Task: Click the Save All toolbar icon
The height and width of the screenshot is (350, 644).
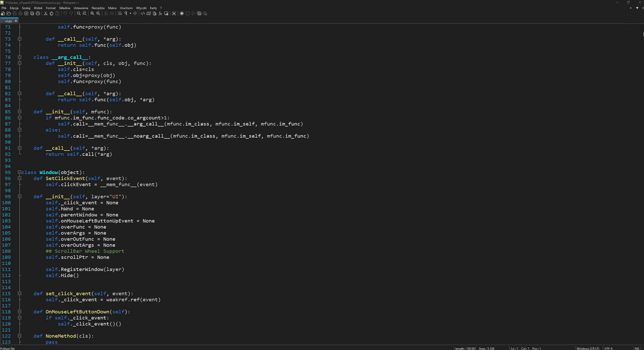Action: point(20,14)
